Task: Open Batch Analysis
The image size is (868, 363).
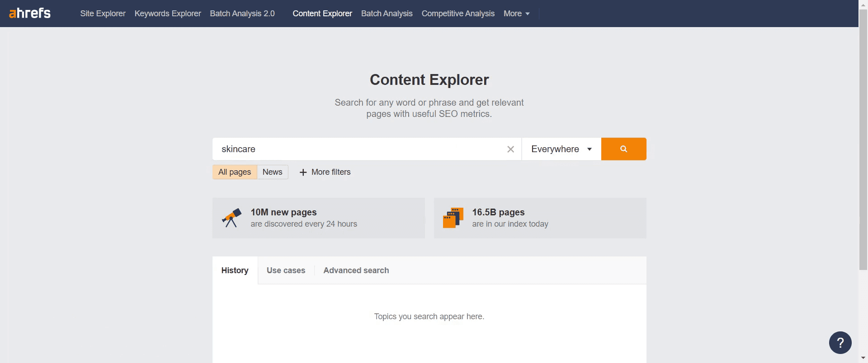Action: [387, 14]
